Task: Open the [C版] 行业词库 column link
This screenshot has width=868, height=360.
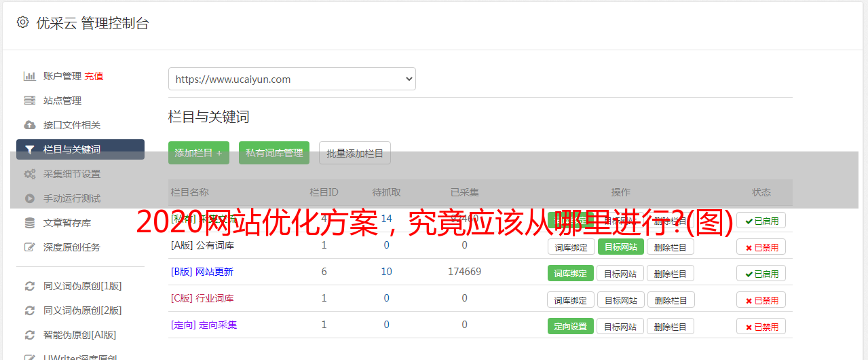Action: (x=202, y=298)
